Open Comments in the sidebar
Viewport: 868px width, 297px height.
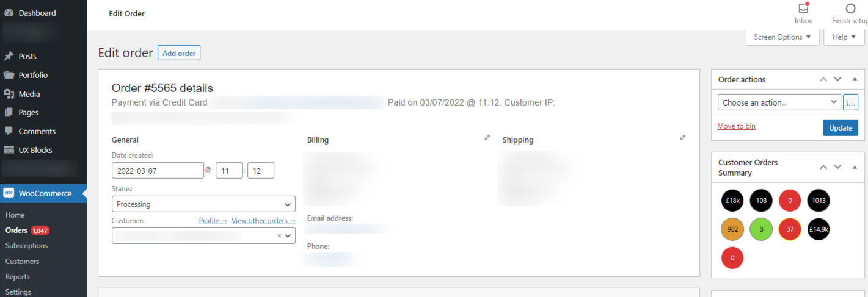(x=37, y=131)
